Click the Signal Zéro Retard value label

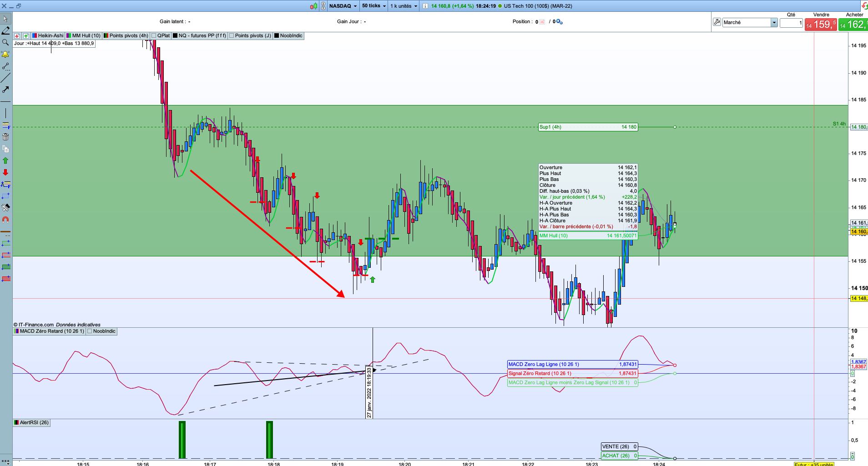point(572,374)
